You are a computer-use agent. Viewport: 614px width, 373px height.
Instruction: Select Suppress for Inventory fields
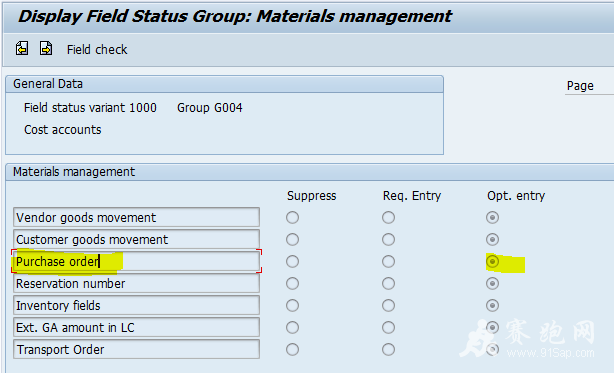[x=292, y=305]
